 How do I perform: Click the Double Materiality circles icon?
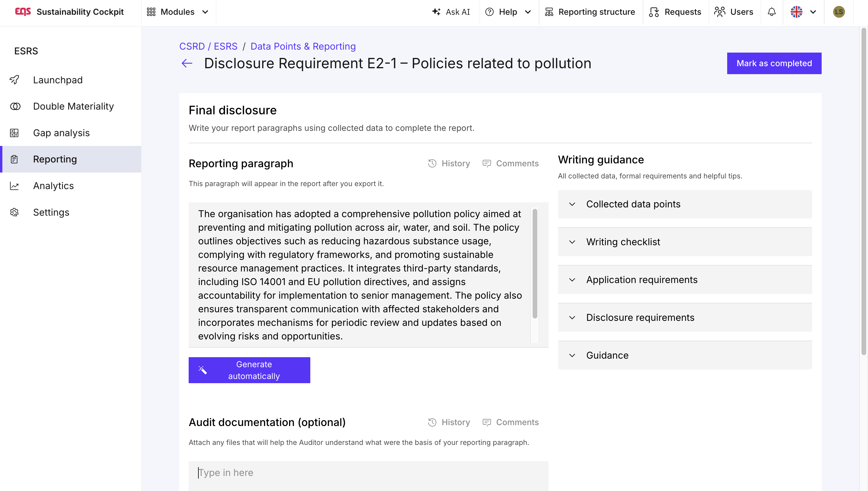pyautogui.click(x=15, y=106)
